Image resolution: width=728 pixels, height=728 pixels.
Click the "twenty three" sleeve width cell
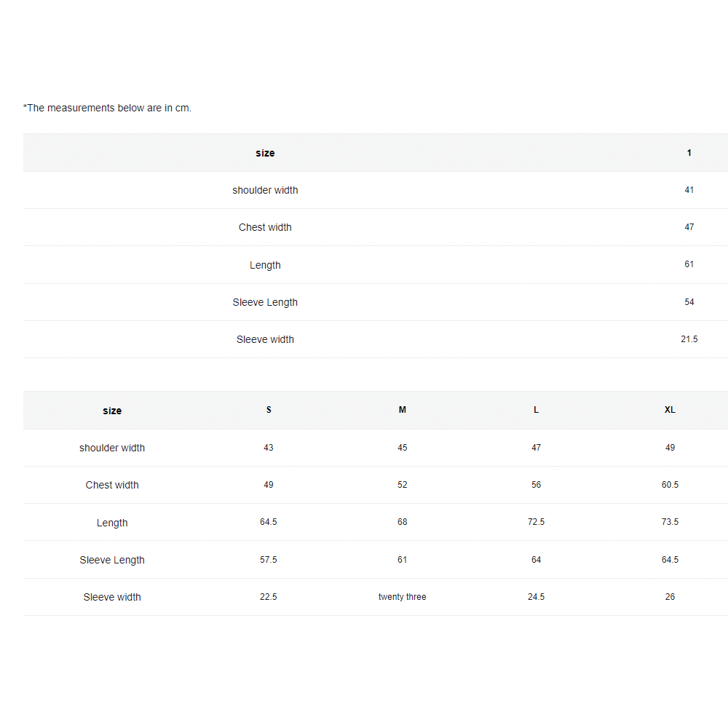coord(403,597)
